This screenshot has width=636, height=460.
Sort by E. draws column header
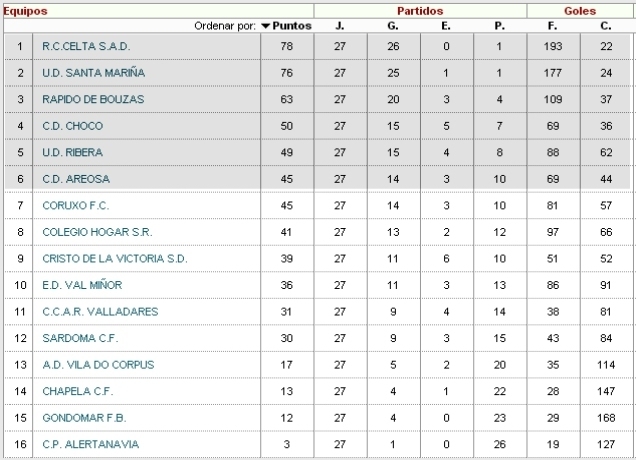pyautogui.click(x=446, y=26)
